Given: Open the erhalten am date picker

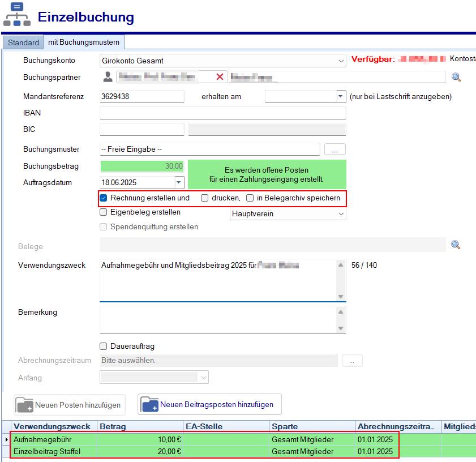Looking at the screenshot, I should pyautogui.click(x=341, y=96).
